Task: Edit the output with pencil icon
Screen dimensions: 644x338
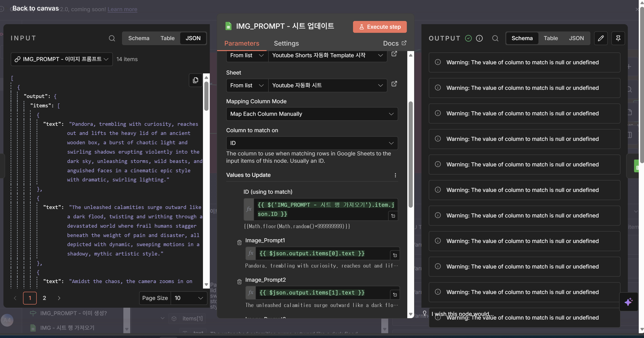Action: click(600, 38)
